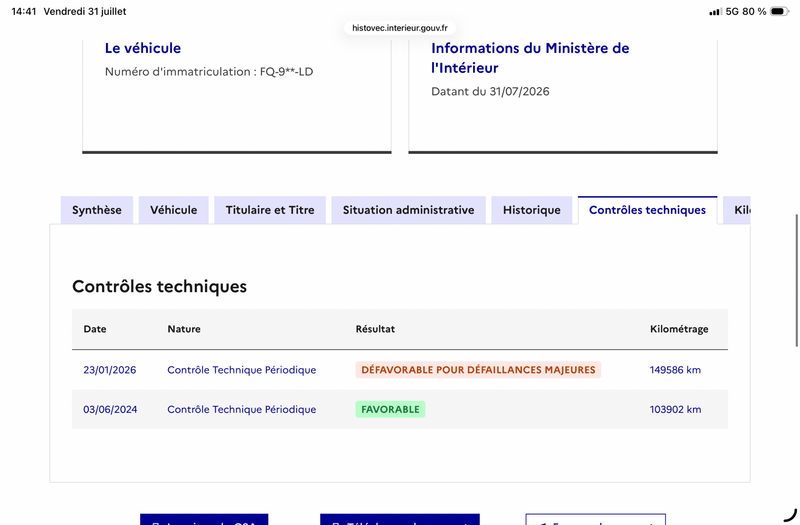Tap the cellular signal bars icon
Image resolution: width=800 pixels, height=525 pixels.
pos(715,12)
